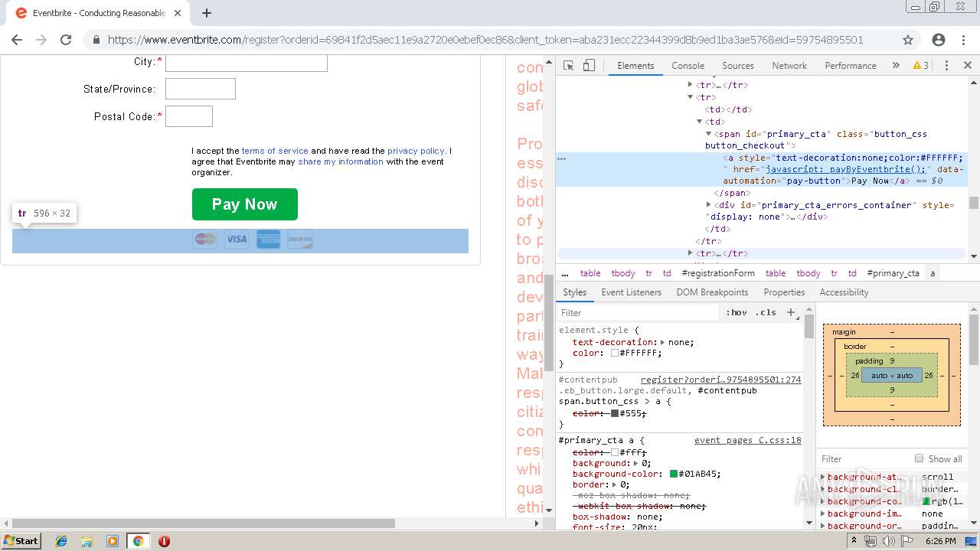The height and width of the screenshot is (551, 980).
Task: Open the share my information link
Action: (341, 161)
